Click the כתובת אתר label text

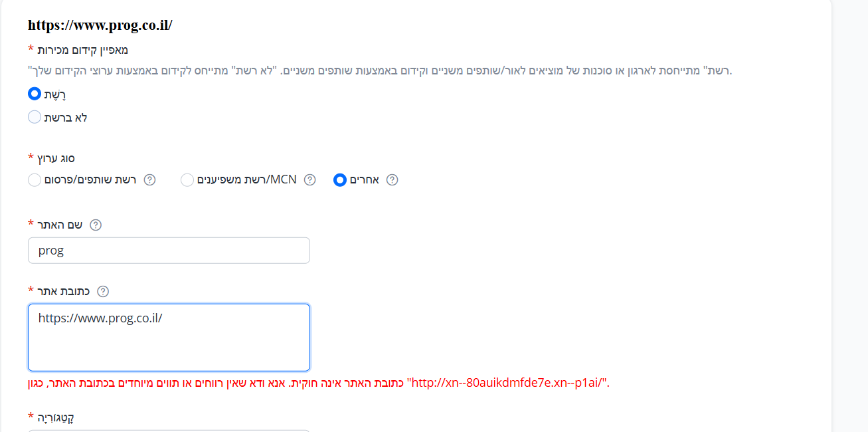pos(64,291)
